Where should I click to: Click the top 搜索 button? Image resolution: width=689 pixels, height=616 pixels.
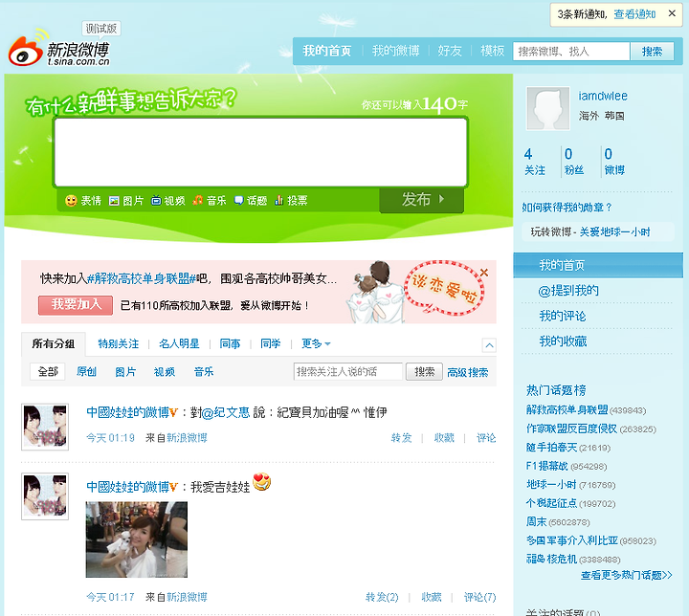652,52
